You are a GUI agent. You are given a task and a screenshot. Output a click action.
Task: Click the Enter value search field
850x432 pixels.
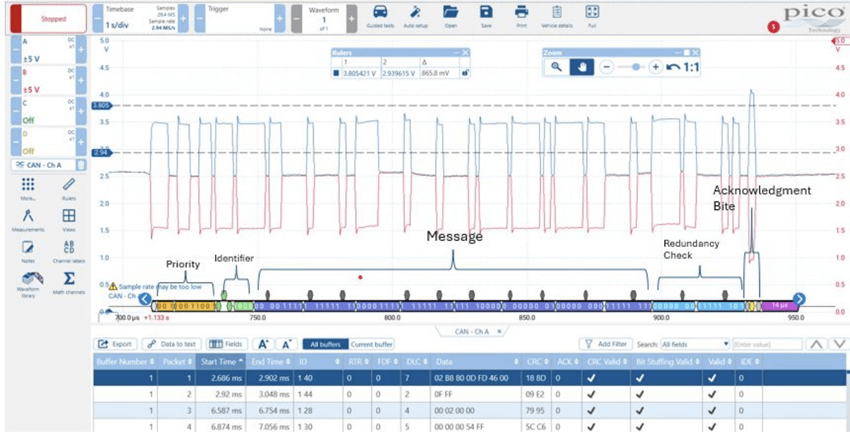[x=765, y=343]
